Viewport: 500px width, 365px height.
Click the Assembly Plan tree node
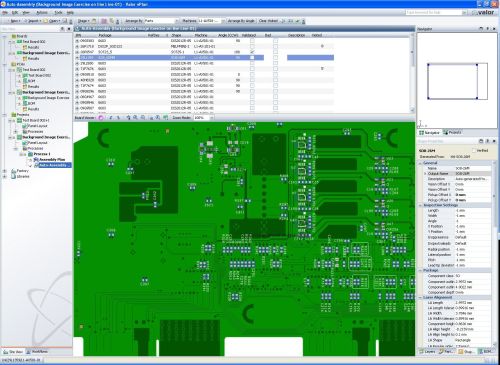coord(52,159)
